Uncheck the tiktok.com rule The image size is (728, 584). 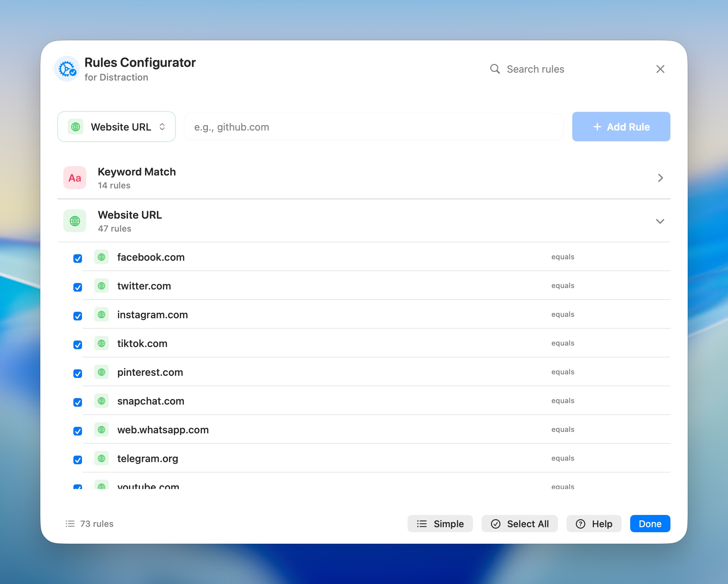[78, 345]
